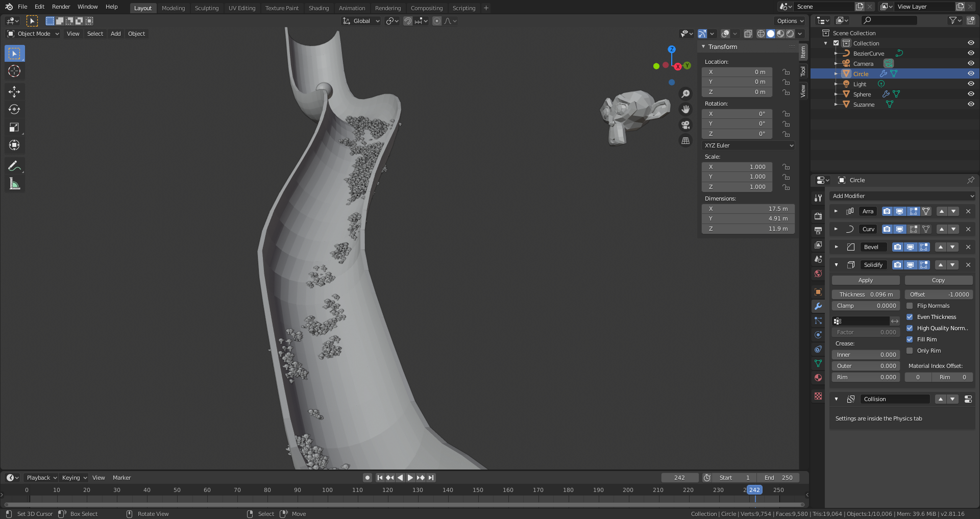The width and height of the screenshot is (980, 519).
Task: Open the Object properties tab
Action: [818, 292]
